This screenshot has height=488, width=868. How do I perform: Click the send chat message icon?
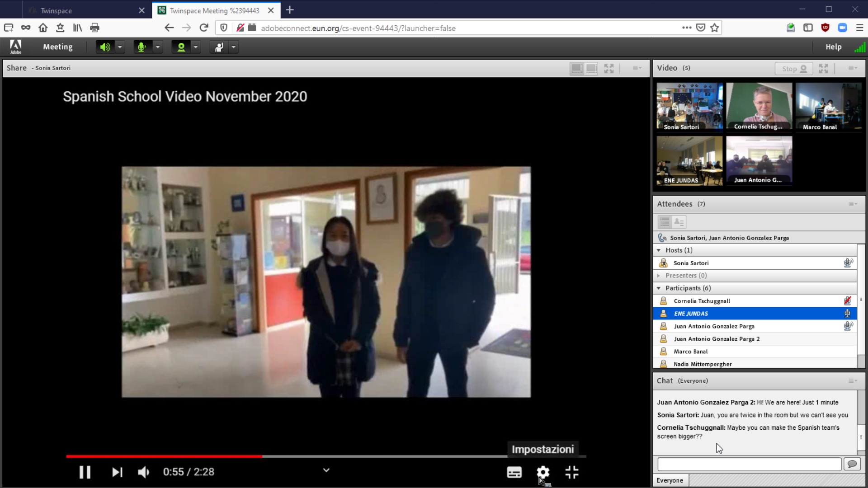click(x=852, y=464)
